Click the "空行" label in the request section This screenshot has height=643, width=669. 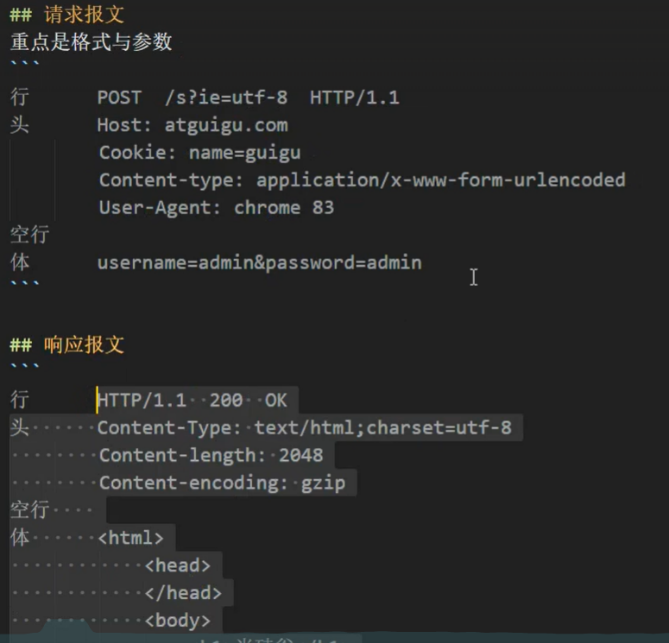pos(30,235)
